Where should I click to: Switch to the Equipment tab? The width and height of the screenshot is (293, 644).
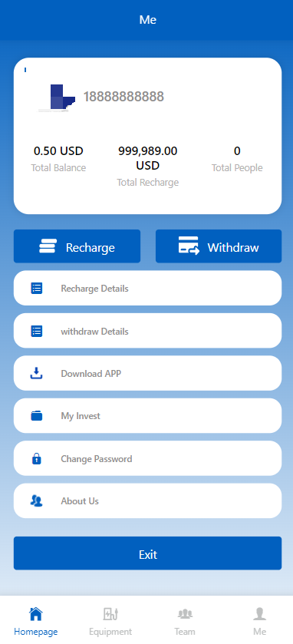pos(110,621)
